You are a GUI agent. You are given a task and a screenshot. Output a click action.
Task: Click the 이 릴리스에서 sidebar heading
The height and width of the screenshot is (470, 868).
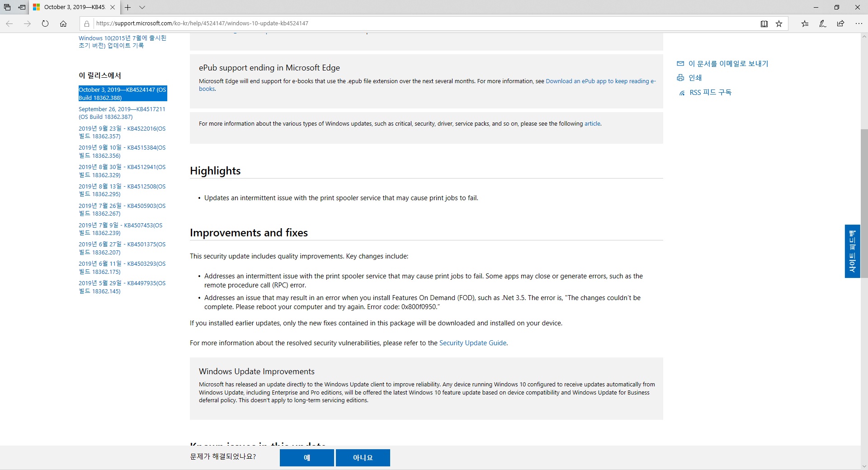(100, 75)
